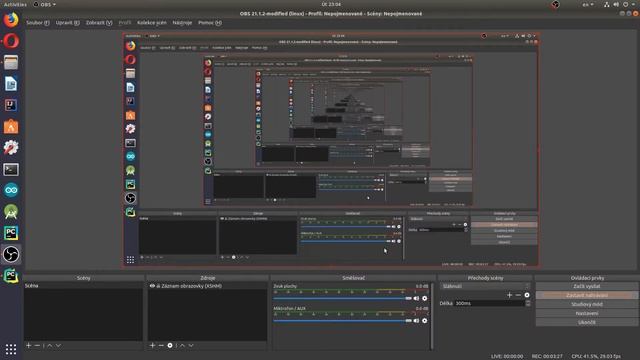Screen dimensions: 640x360
Task: Toggle Studiový mód button
Action: click(587, 304)
